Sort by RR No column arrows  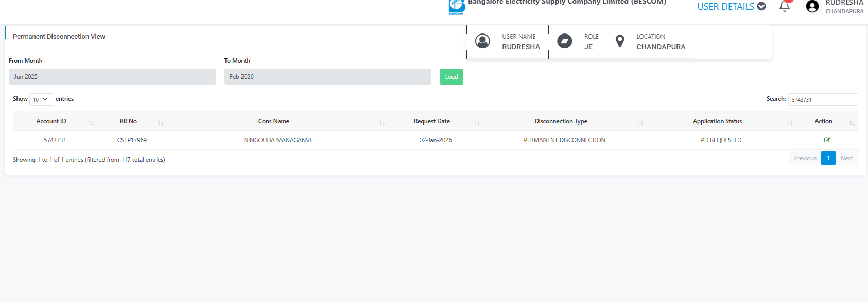(161, 123)
